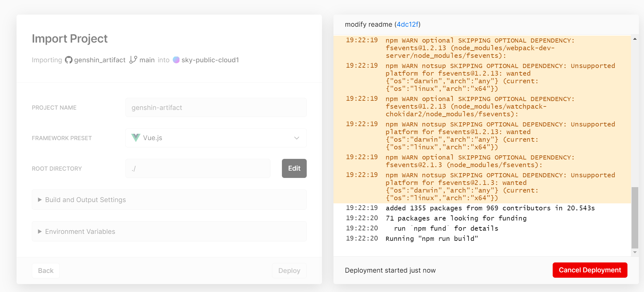This screenshot has width=644, height=292.
Task: Click the GitHub icon beside genshin_artifact
Action: pos(69,60)
